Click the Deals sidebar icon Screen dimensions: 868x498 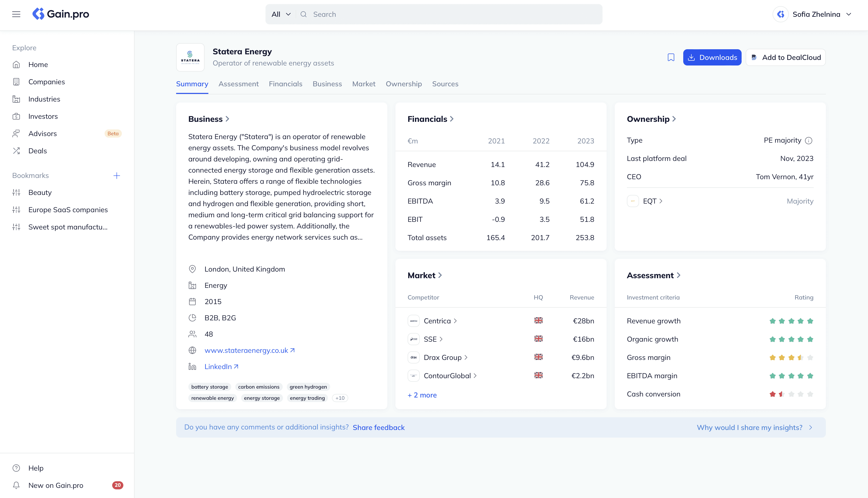[x=16, y=150]
